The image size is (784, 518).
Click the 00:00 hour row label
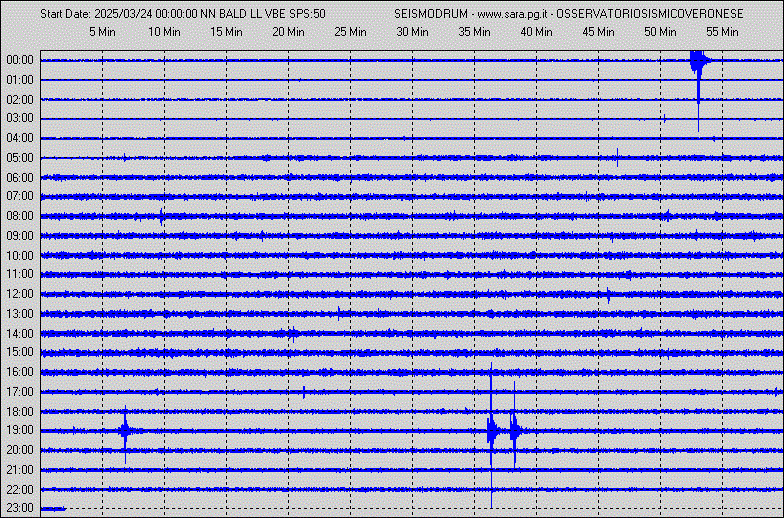pos(20,60)
